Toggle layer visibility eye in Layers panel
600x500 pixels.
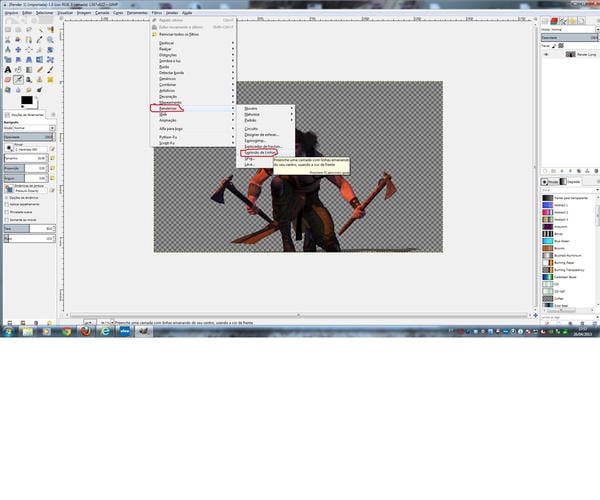pos(546,54)
